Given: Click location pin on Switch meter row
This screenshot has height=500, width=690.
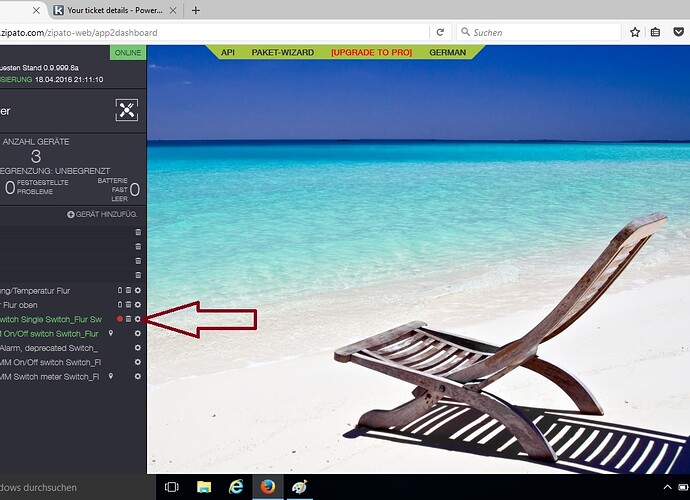Looking at the screenshot, I should [110, 376].
